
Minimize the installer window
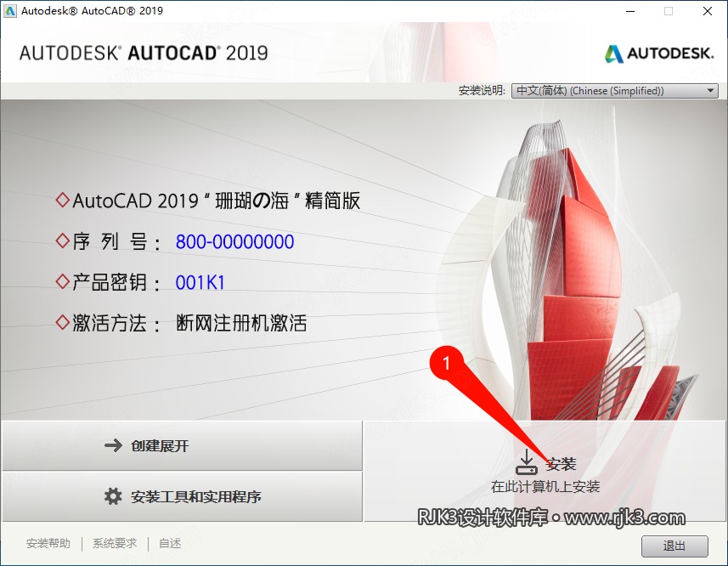630,11
